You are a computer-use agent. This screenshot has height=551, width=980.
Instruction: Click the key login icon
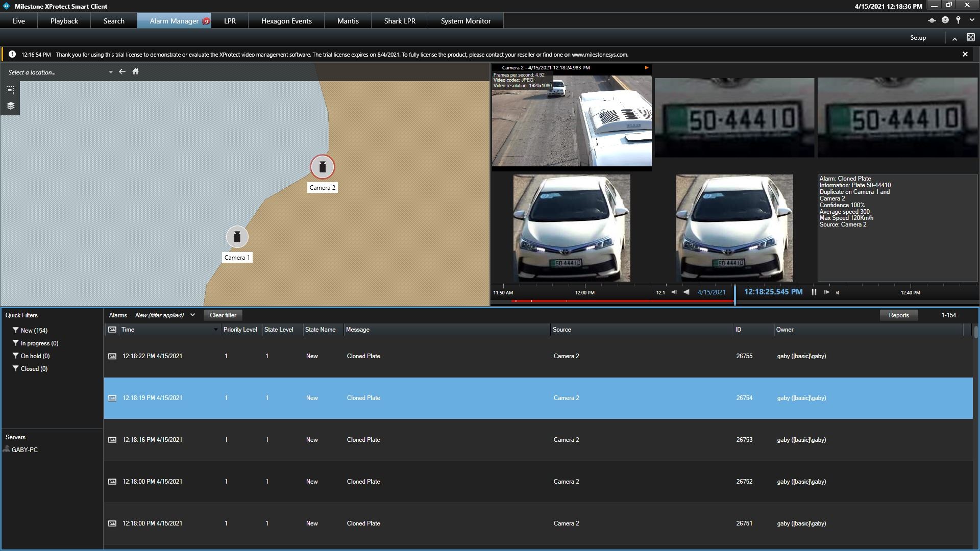(958, 20)
